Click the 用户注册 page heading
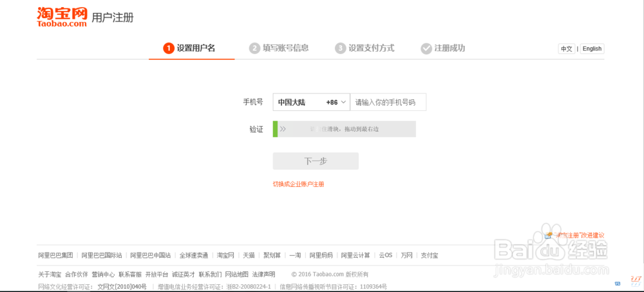The width and height of the screenshot is (644, 292). pos(113,17)
